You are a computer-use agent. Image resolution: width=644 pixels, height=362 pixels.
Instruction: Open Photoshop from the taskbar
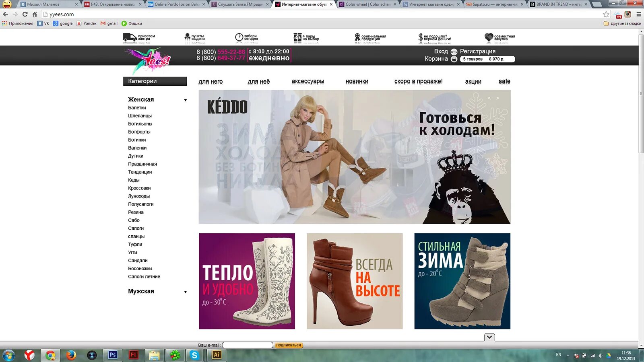[x=113, y=355]
